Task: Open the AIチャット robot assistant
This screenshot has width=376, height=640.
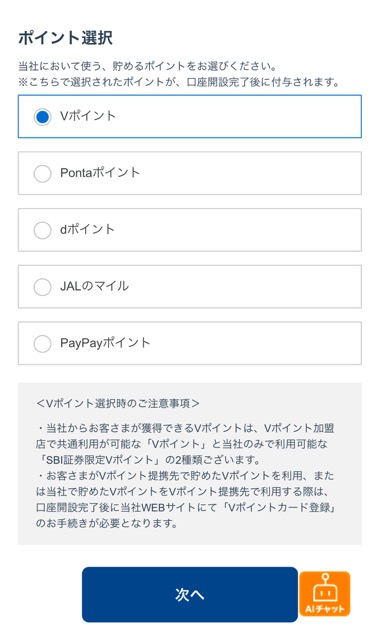Action: click(x=325, y=593)
